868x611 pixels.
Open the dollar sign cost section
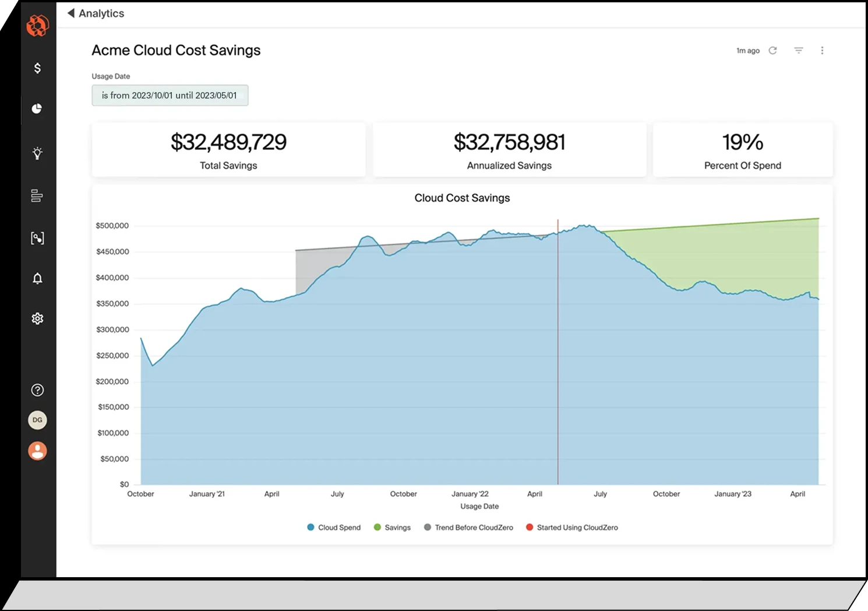click(x=37, y=68)
